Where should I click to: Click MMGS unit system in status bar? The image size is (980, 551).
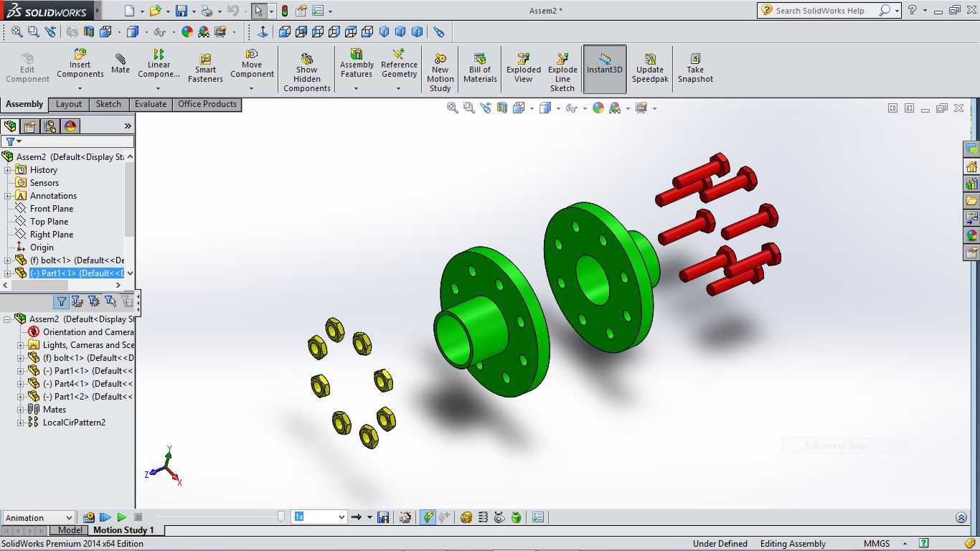[877, 544]
